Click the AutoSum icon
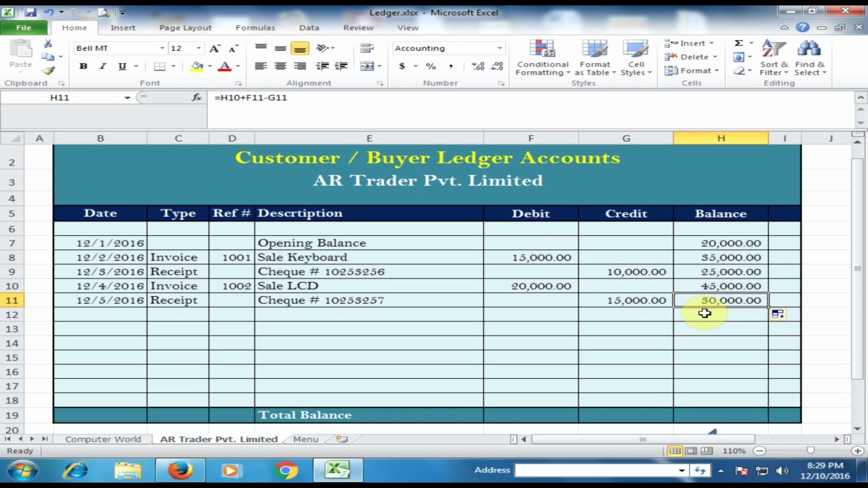This screenshot has width=868, height=488. [x=737, y=43]
